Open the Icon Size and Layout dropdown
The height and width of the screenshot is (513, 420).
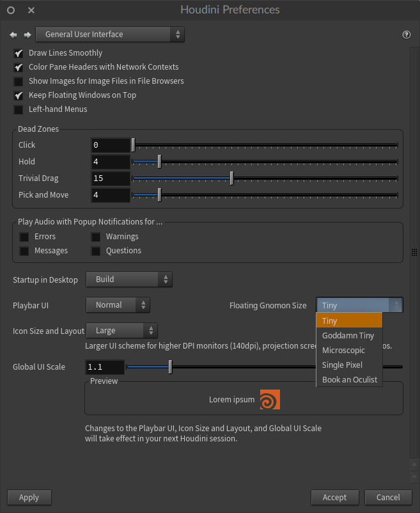(x=121, y=331)
